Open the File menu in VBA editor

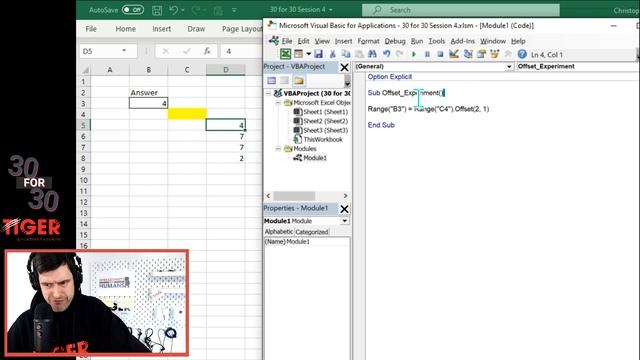(x=287, y=41)
